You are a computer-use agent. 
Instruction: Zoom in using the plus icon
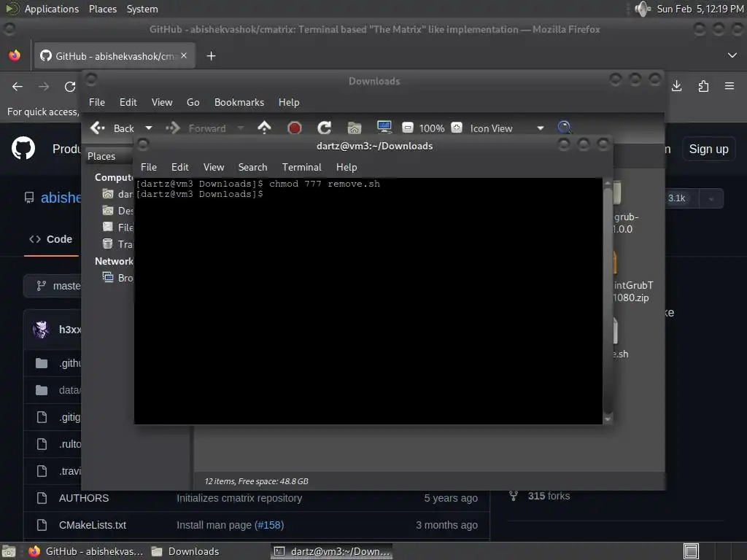click(x=457, y=128)
